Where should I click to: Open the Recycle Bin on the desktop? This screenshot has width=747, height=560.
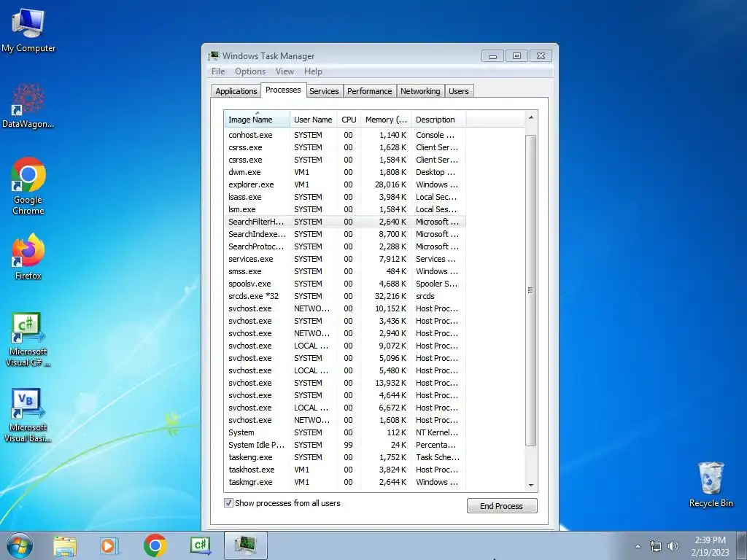(711, 484)
